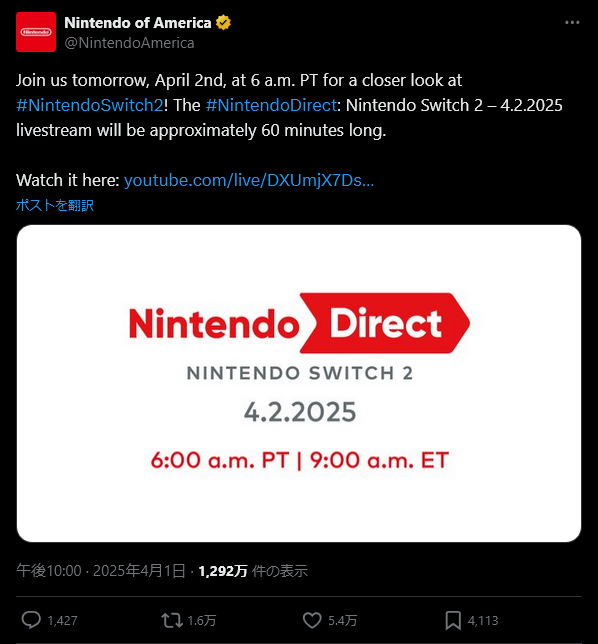Click the reply speech bubble icon
Image resolution: width=598 pixels, height=644 pixels.
(31, 620)
